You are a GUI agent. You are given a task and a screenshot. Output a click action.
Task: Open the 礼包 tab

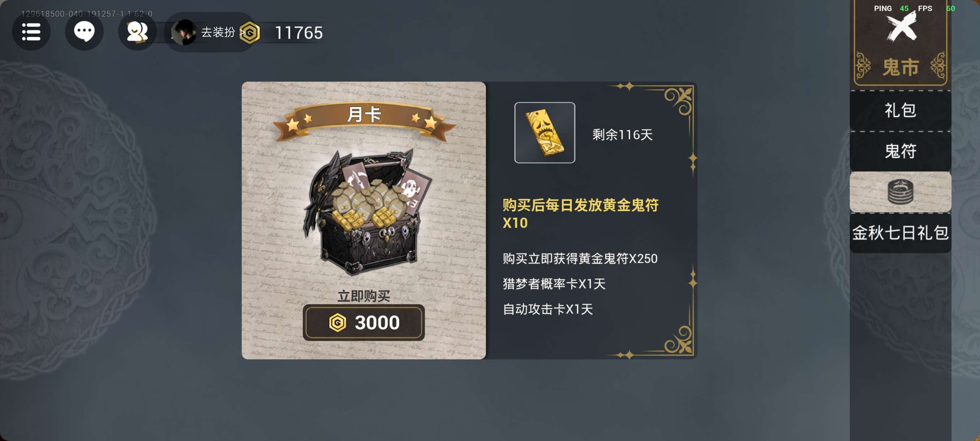tap(900, 110)
